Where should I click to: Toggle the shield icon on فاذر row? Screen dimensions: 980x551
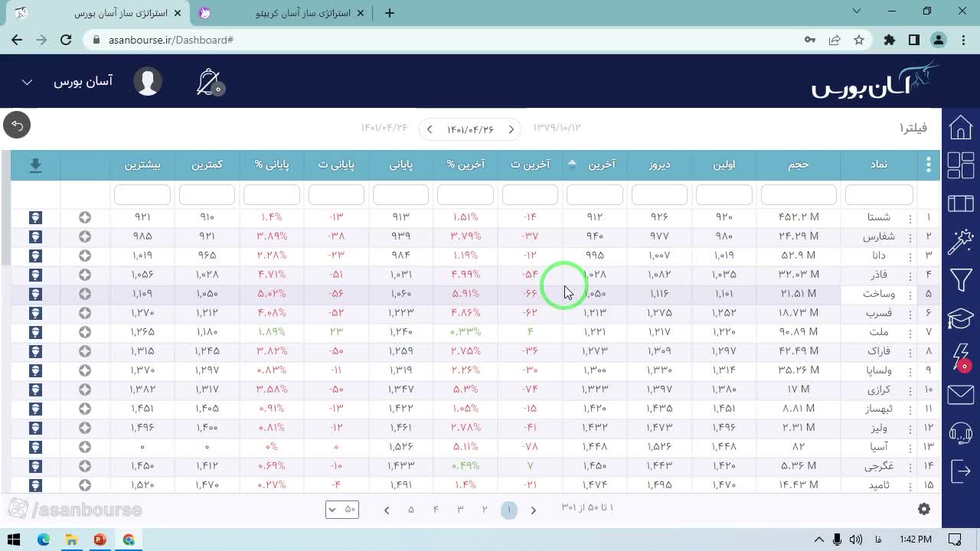click(35, 275)
